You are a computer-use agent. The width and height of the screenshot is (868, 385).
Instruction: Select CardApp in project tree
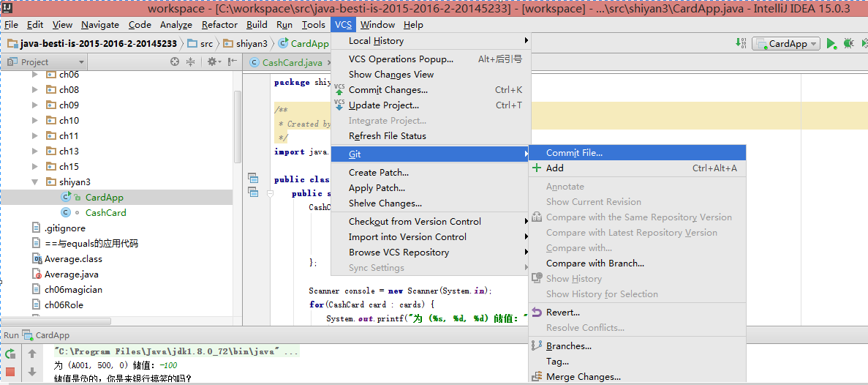tap(104, 197)
